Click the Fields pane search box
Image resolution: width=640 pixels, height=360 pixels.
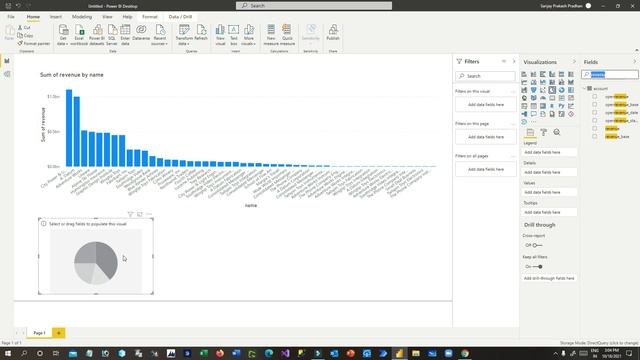(610, 74)
